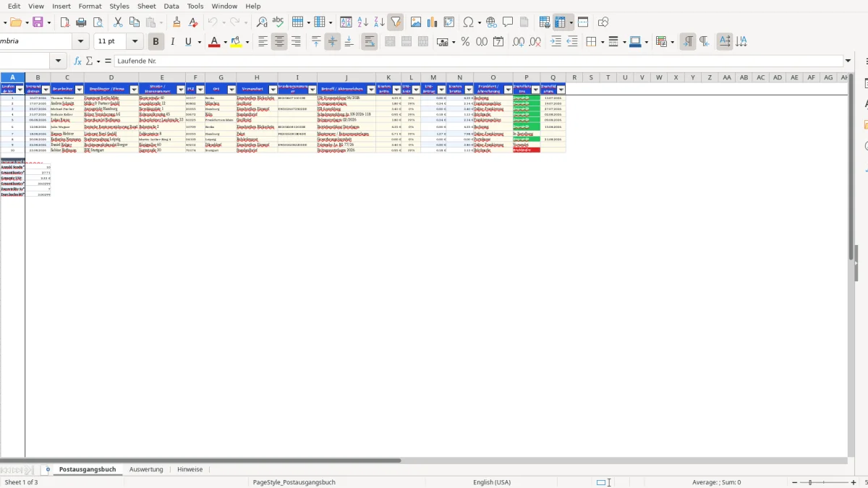Open font color dropdown arrow
The width and height of the screenshot is (868, 488).
click(226, 42)
